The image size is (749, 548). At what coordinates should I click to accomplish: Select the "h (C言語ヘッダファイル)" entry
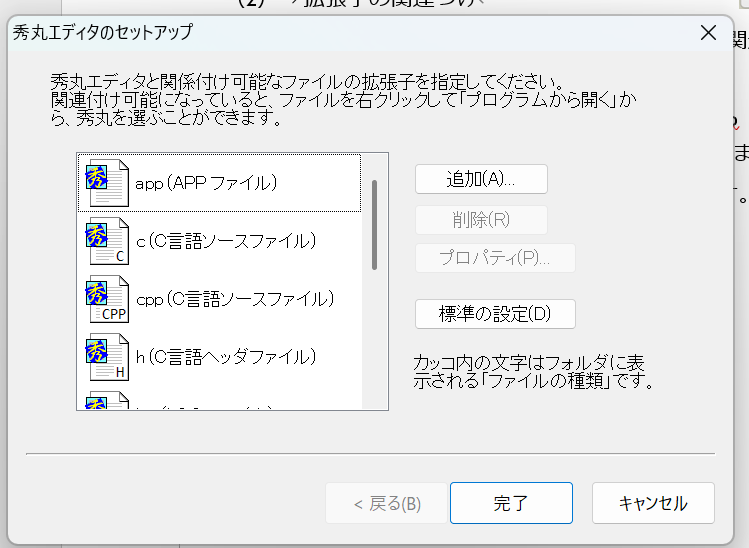point(226,357)
